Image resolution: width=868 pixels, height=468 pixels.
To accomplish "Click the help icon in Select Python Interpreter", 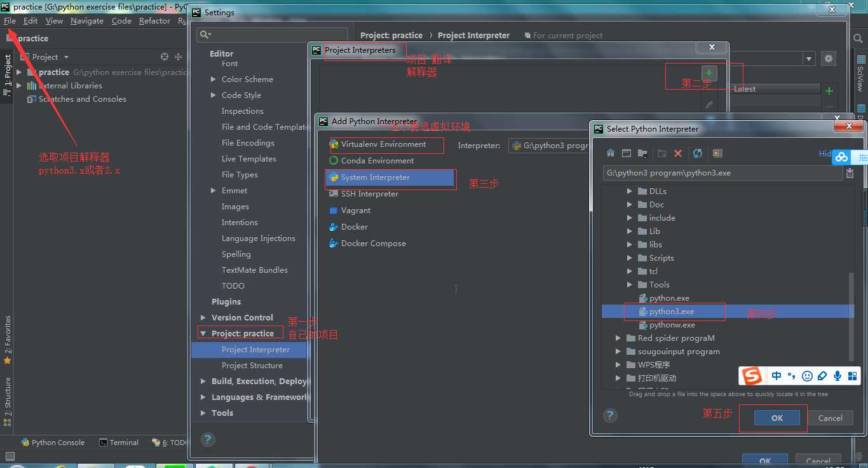I will [x=610, y=415].
